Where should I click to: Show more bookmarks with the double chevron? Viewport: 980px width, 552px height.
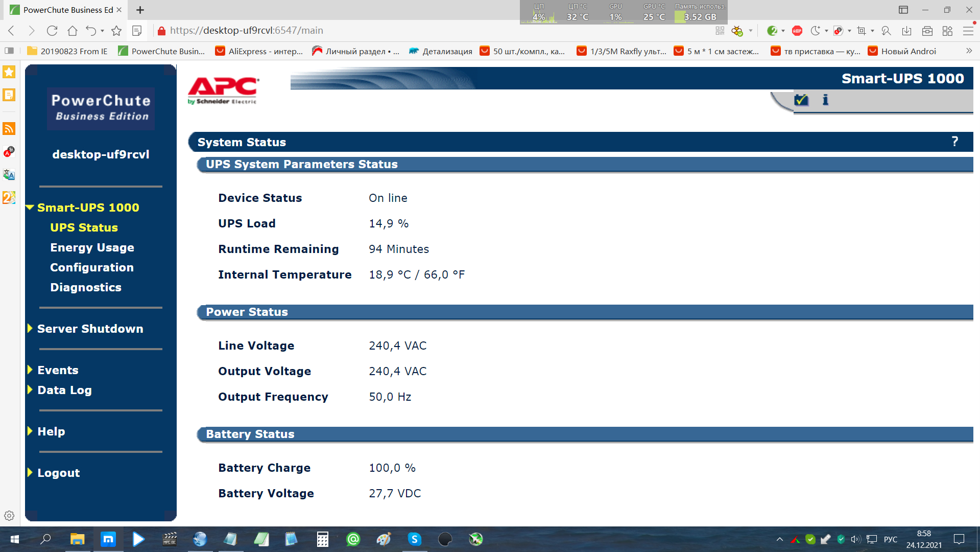tap(969, 51)
